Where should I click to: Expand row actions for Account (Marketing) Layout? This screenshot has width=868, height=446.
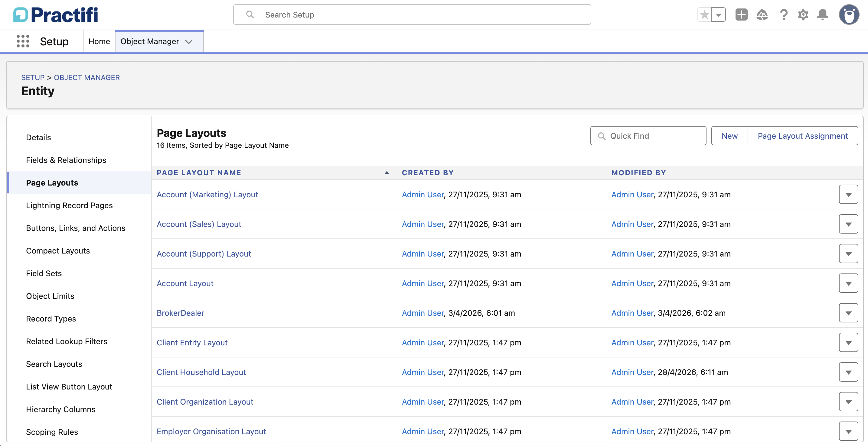coord(848,195)
